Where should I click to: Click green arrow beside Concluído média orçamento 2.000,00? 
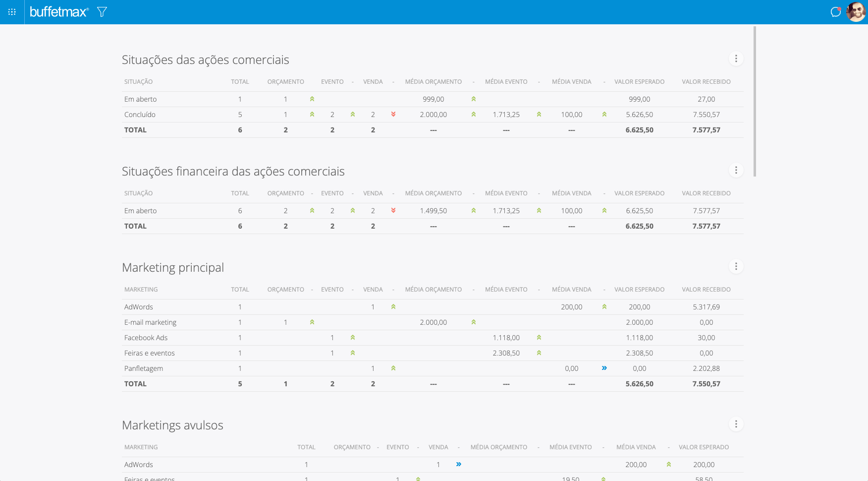(x=474, y=115)
